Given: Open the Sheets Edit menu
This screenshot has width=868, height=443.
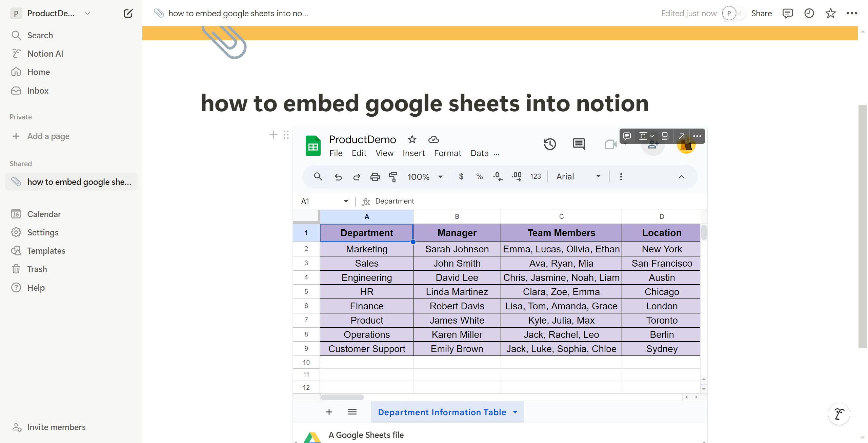Looking at the screenshot, I should click(359, 153).
